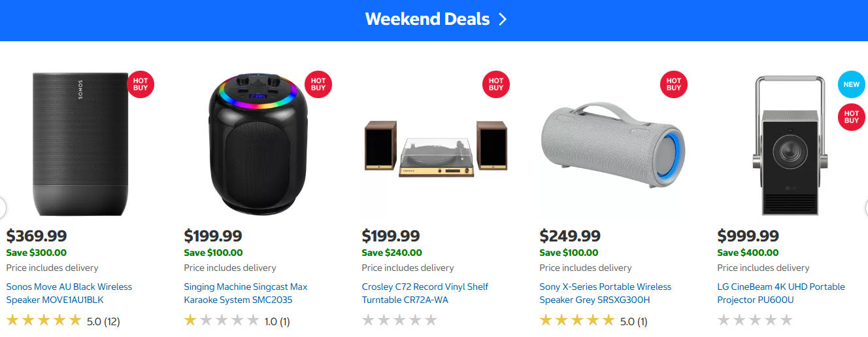Advance carousel with the next arrow
This screenshot has width=868, height=337.
tap(865, 207)
